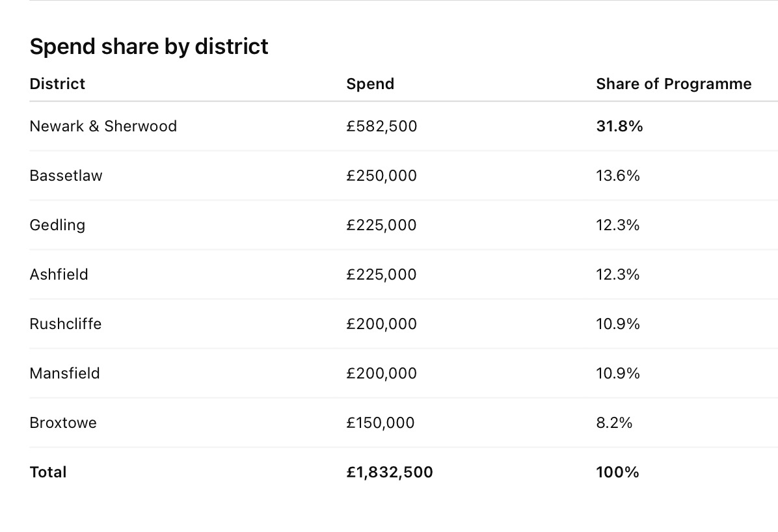Viewport: 778px width, 532px height.
Task: Select the Spend column header
Action: pos(370,84)
